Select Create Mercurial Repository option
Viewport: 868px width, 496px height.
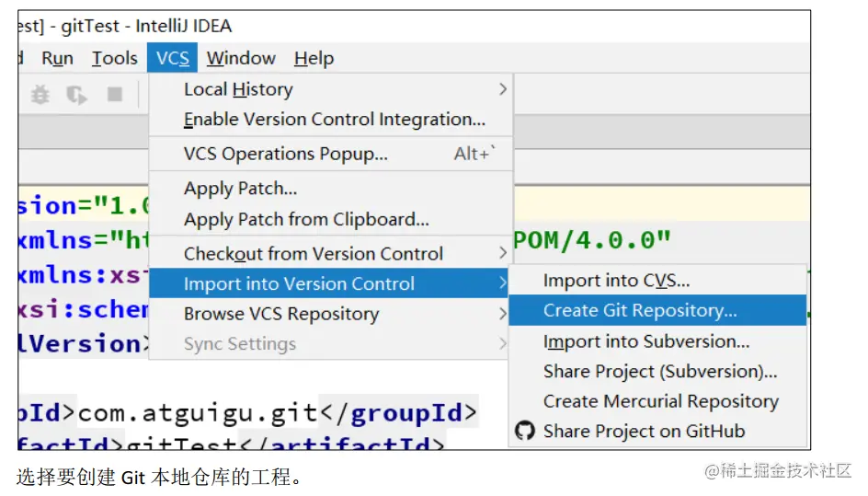pos(657,401)
